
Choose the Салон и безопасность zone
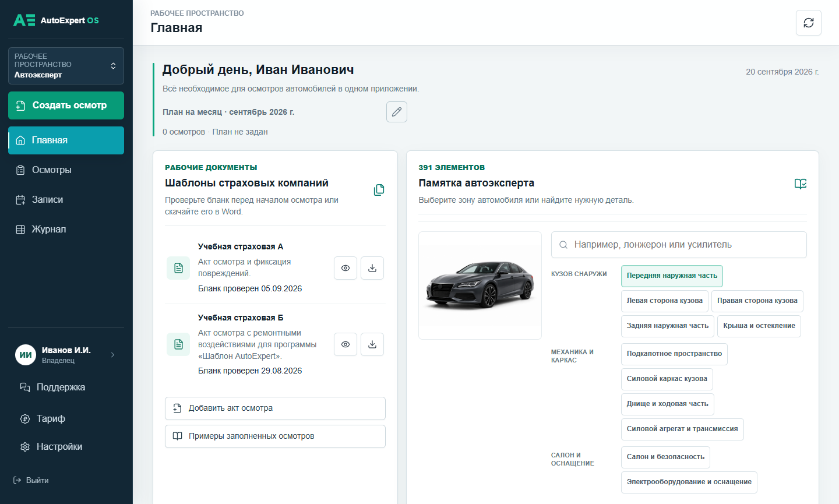click(665, 457)
